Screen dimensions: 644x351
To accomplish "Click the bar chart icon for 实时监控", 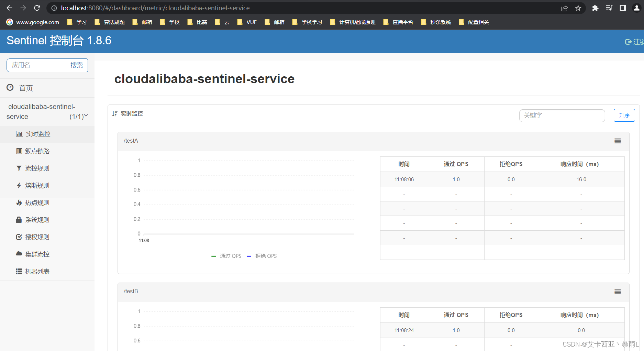I will pos(19,134).
